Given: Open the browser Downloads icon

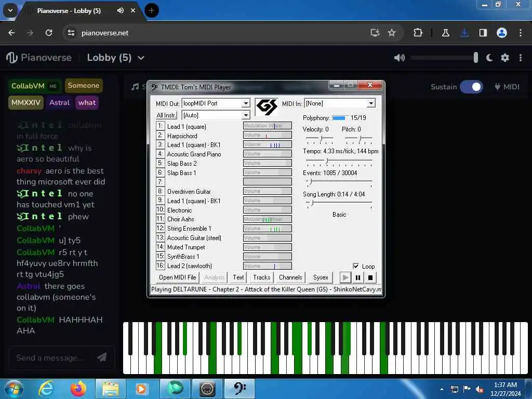Looking at the screenshot, I should [464, 33].
